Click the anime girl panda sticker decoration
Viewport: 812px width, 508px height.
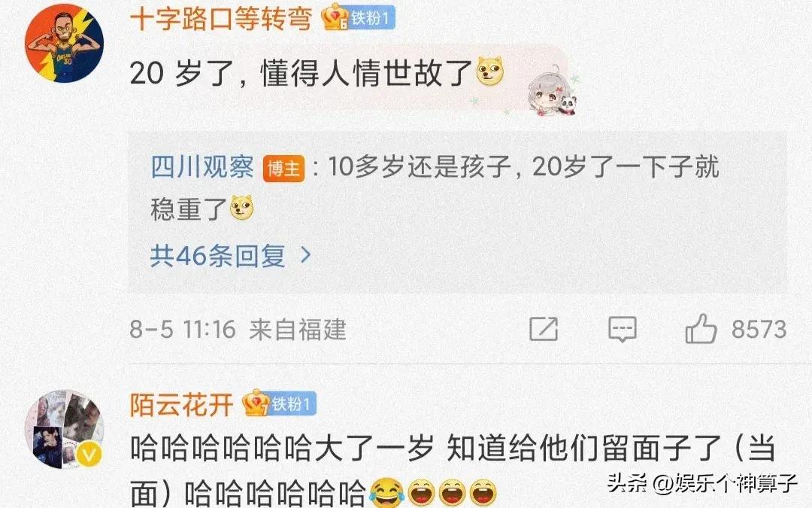tap(552, 91)
